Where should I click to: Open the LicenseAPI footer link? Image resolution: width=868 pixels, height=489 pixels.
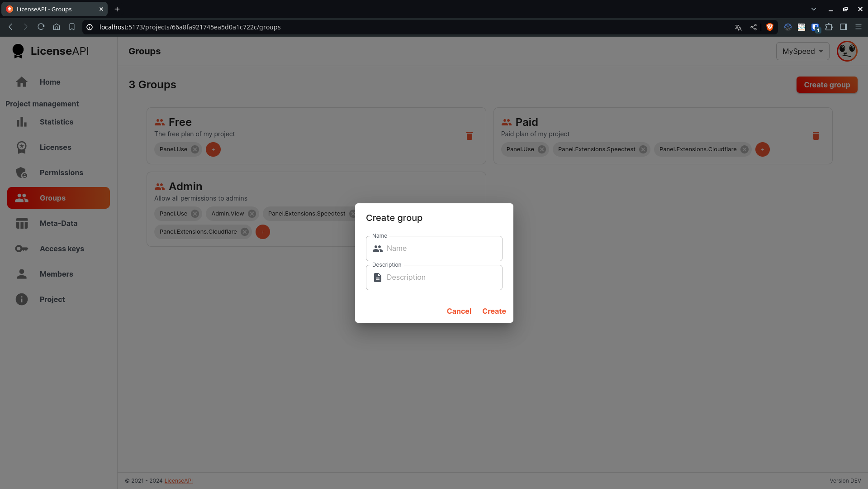(178, 481)
